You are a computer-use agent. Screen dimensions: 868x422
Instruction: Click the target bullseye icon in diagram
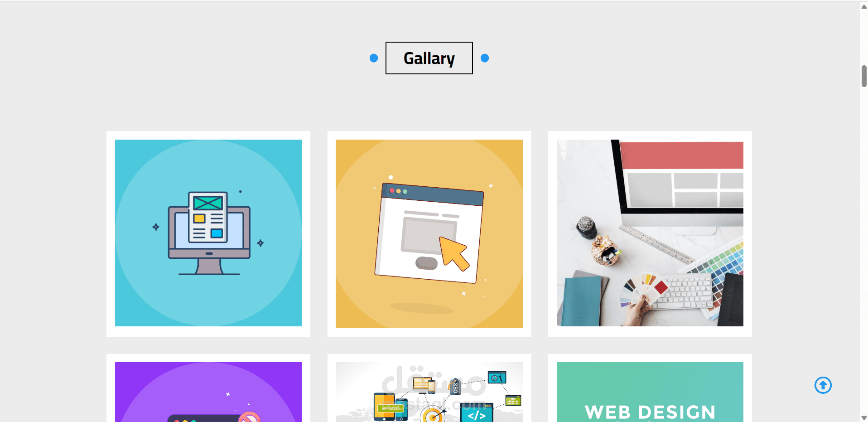[x=433, y=415]
